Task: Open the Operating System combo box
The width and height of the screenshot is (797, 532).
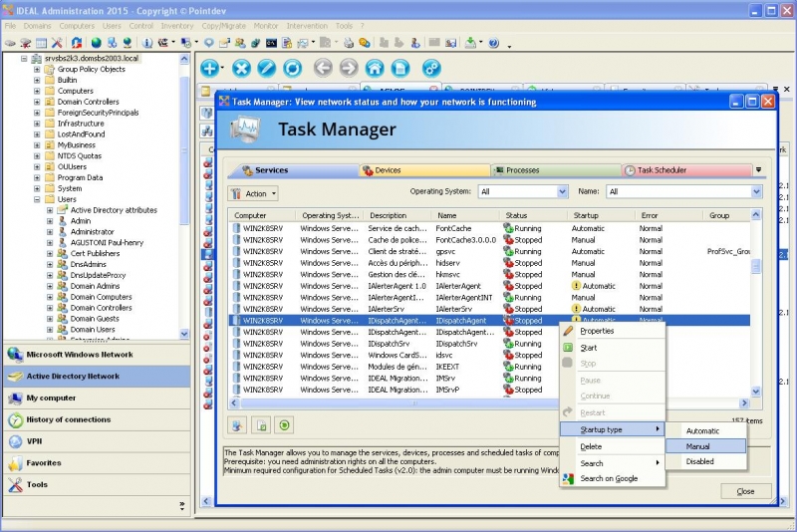Action: tap(522, 191)
